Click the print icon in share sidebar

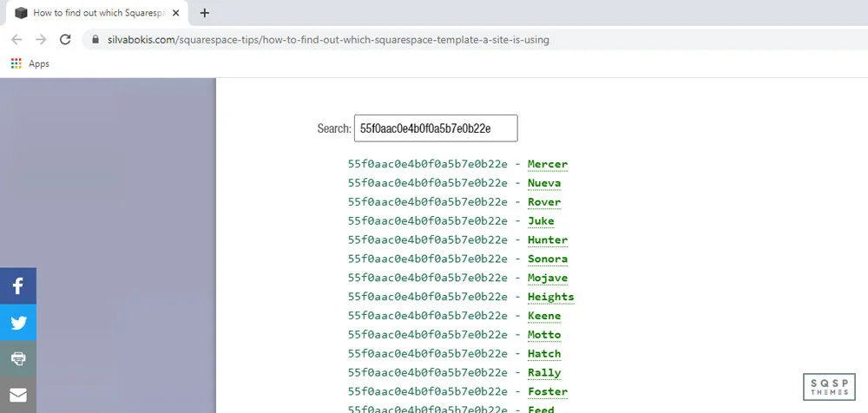click(18, 358)
